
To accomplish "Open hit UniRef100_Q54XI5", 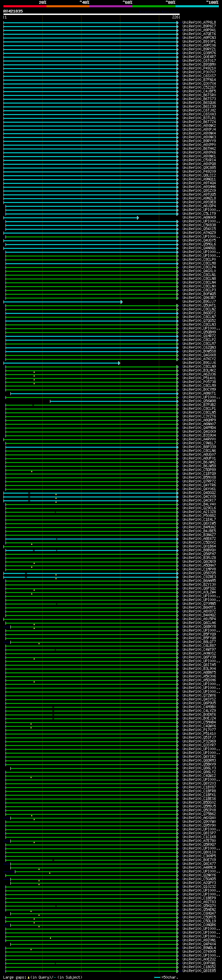I will pos(199,229).
